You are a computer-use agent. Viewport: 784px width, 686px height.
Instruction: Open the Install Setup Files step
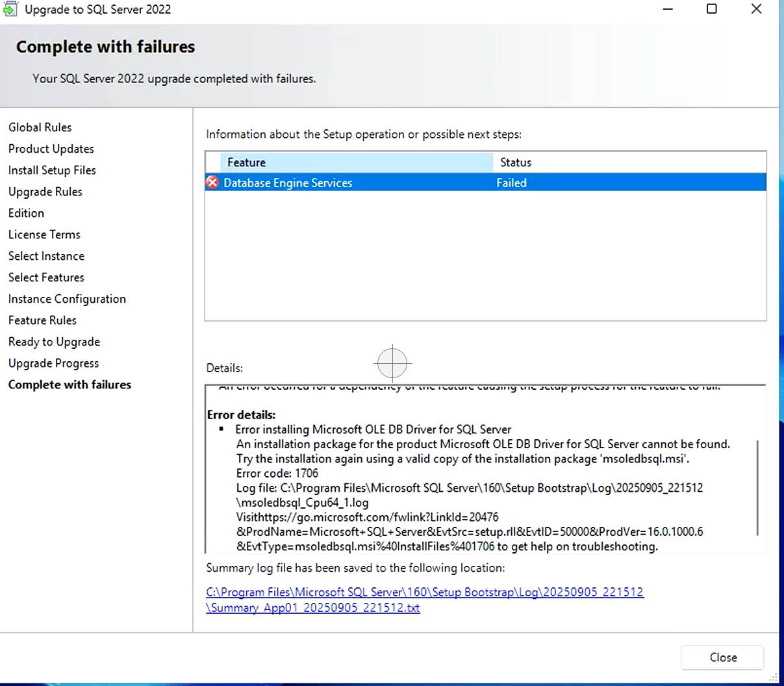coord(51,170)
